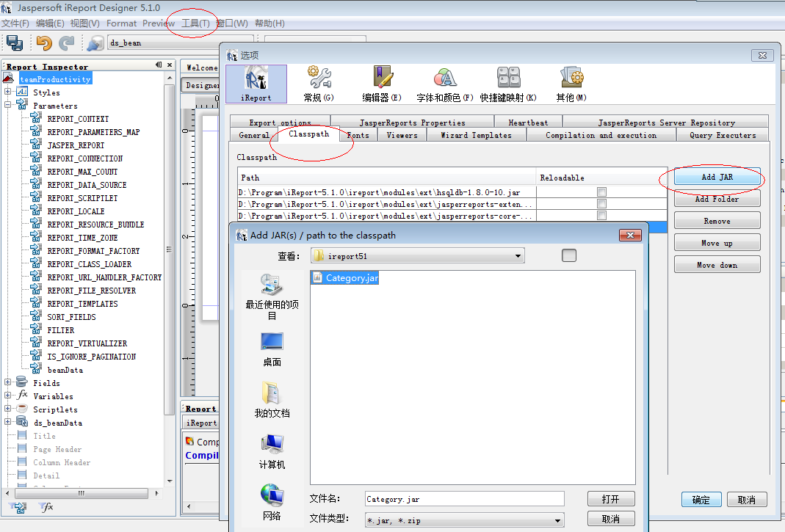Open the 快捷键映射(K) keymap category
Image resolution: width=785 pixels, height=532 pixels.
tap(508, 84)
